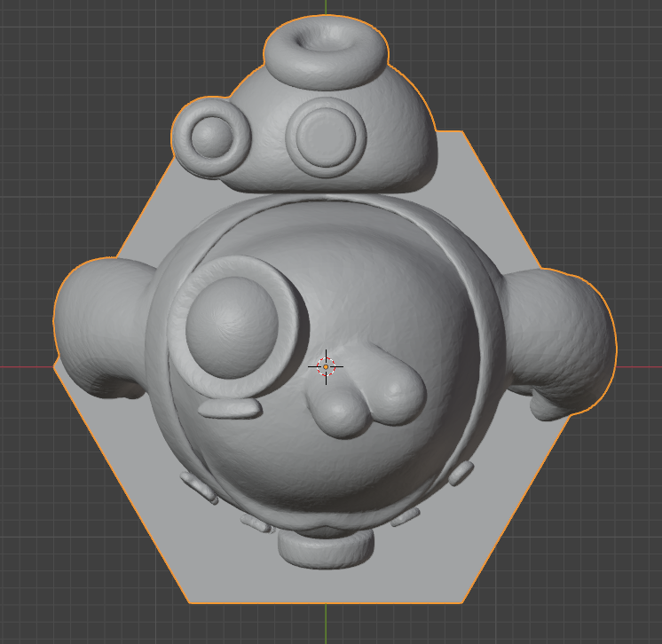Click the large eyeball sphere on the body
Viewport: 662px width, 644px height.
tap(232, 327)
